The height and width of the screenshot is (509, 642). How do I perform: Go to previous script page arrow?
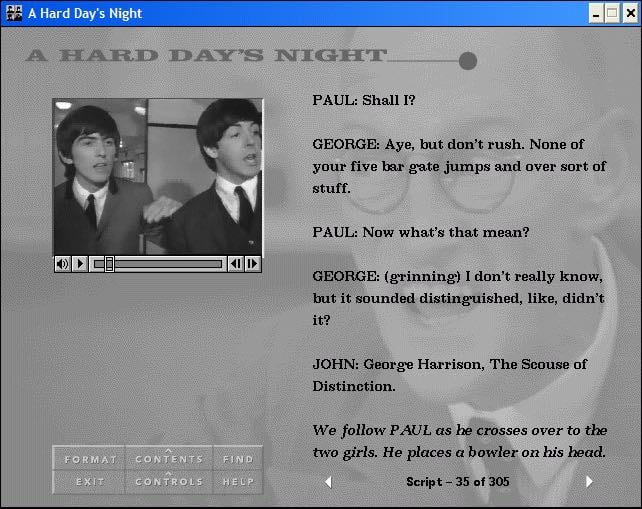coord(328,482)
